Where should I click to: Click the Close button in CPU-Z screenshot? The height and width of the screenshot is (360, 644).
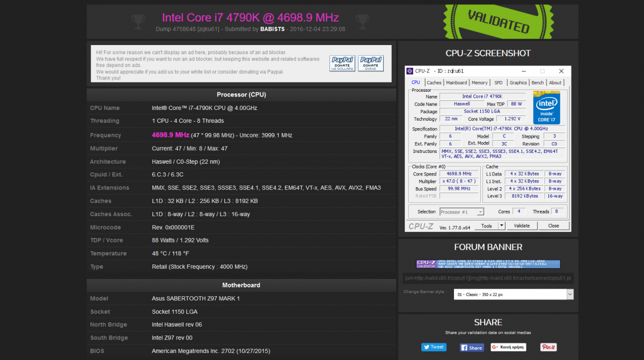553,226
